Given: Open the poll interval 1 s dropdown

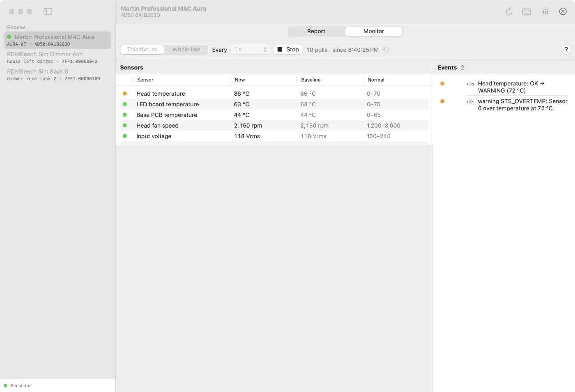Looking at the screenshot, I should 250,50.
